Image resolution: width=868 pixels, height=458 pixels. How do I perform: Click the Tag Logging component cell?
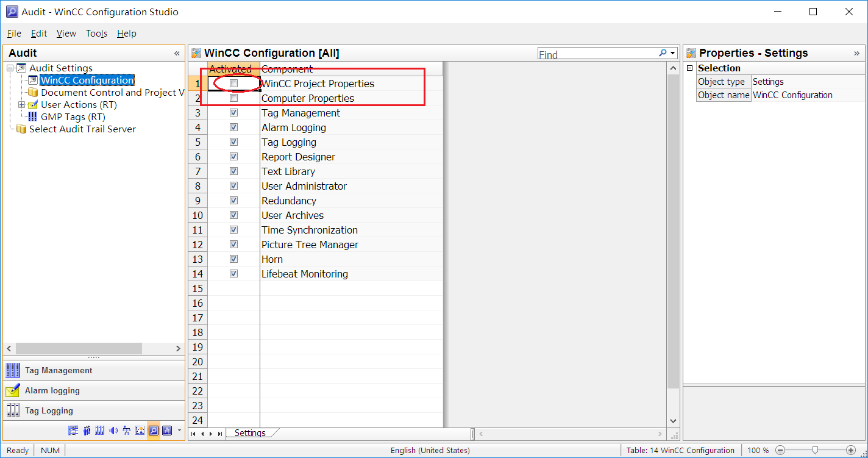coord(351,142)
